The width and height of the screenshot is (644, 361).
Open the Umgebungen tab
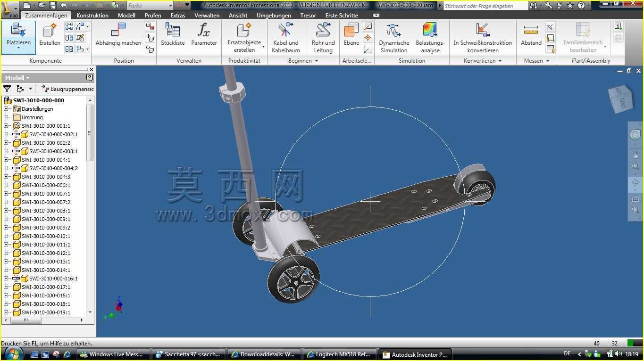pyautogui.click(x=274, y=16)
